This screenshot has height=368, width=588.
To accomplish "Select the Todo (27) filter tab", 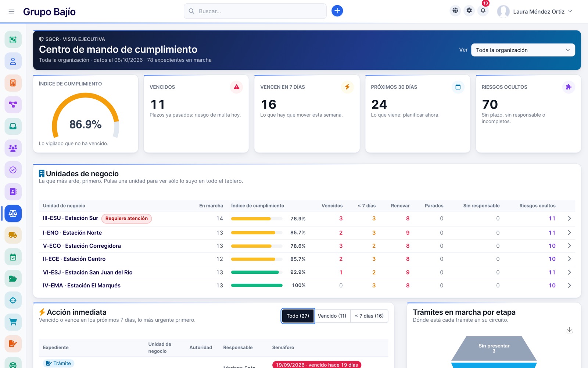I will (x=298, y=316).
